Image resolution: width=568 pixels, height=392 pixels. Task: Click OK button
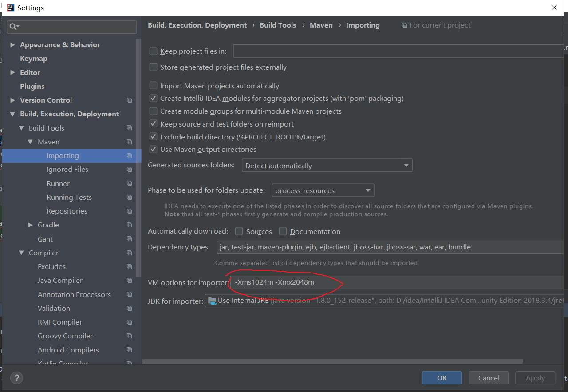442,378
